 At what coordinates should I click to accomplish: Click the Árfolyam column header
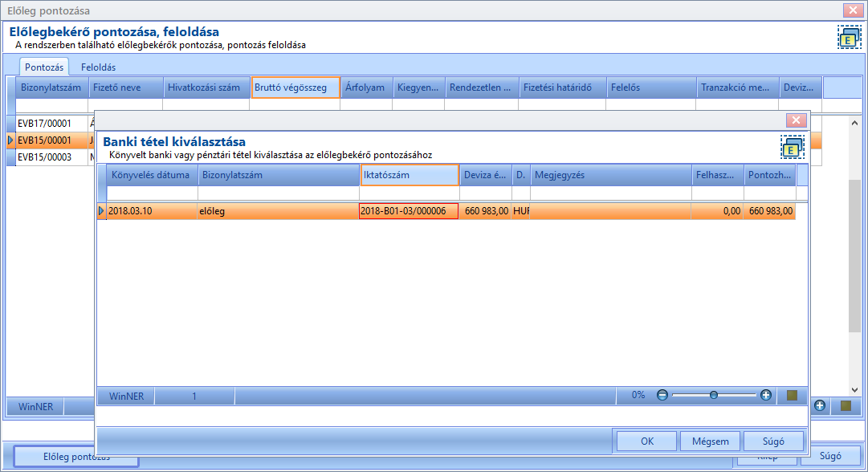tap(366, 87)
